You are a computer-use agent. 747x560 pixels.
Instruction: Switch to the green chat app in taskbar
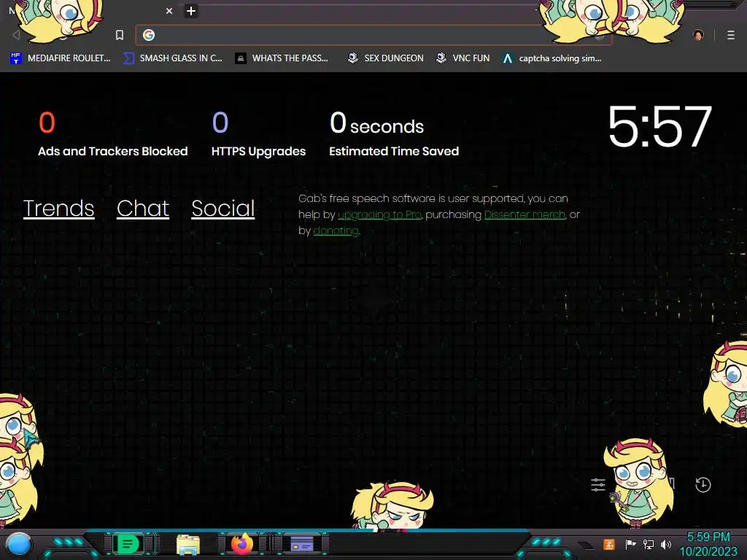pos(128,544)
